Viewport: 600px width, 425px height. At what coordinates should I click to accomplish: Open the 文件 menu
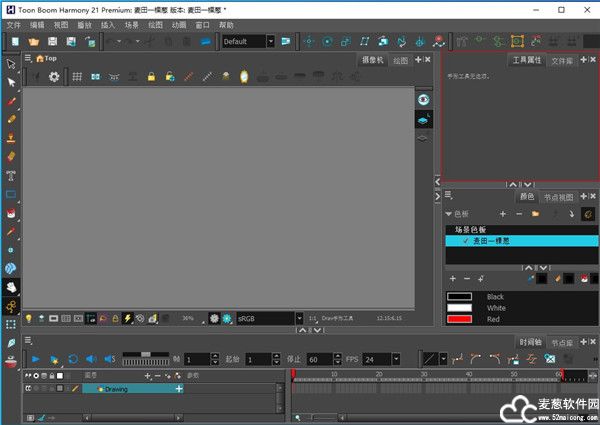(x=13, y=24)
